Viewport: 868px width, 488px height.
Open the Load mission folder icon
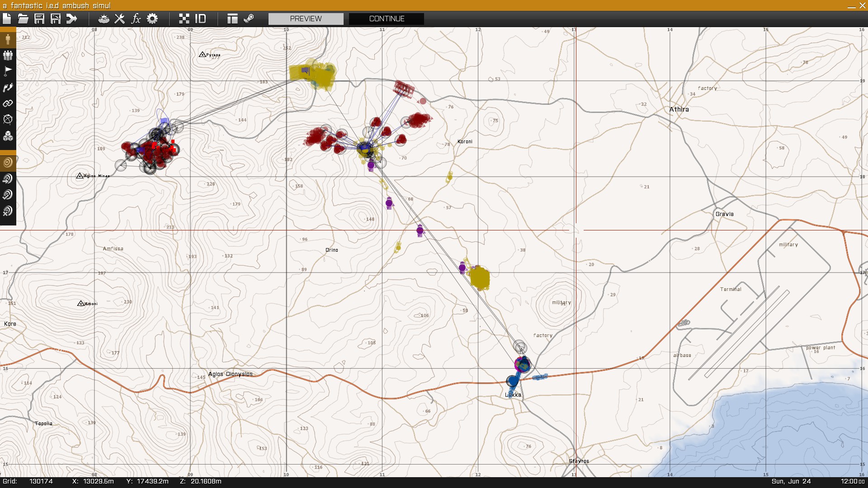point(23,19)
